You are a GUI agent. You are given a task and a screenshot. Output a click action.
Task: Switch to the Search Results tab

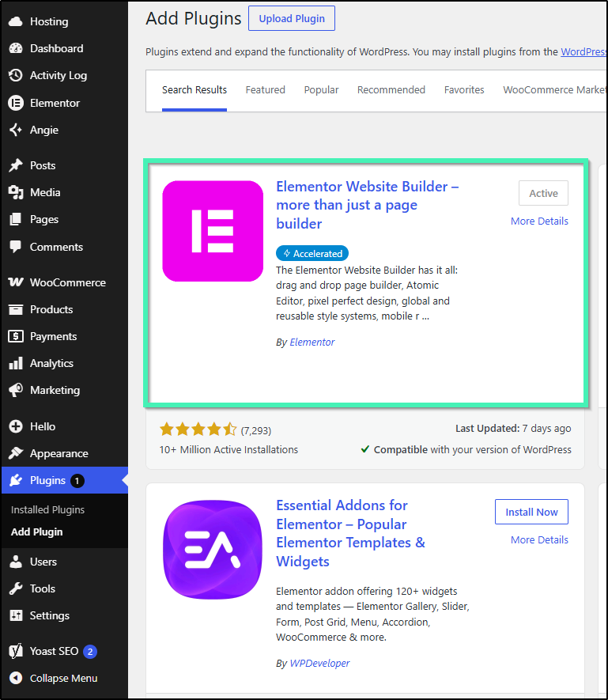click(194, 89)
